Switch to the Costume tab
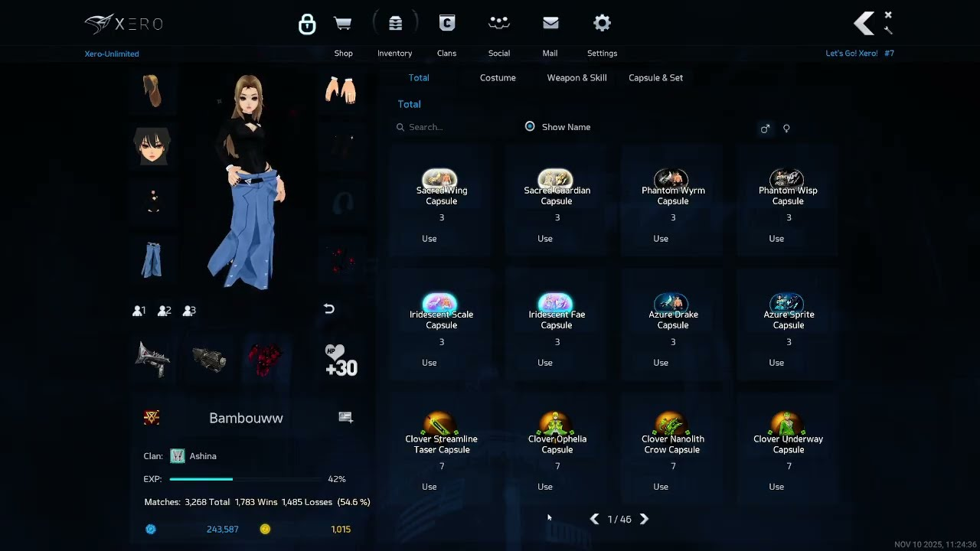 (x=498, y=78)
